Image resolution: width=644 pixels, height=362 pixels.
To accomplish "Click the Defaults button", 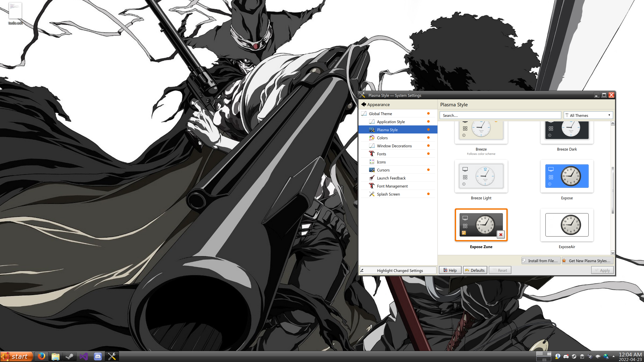I will (475, 270).
